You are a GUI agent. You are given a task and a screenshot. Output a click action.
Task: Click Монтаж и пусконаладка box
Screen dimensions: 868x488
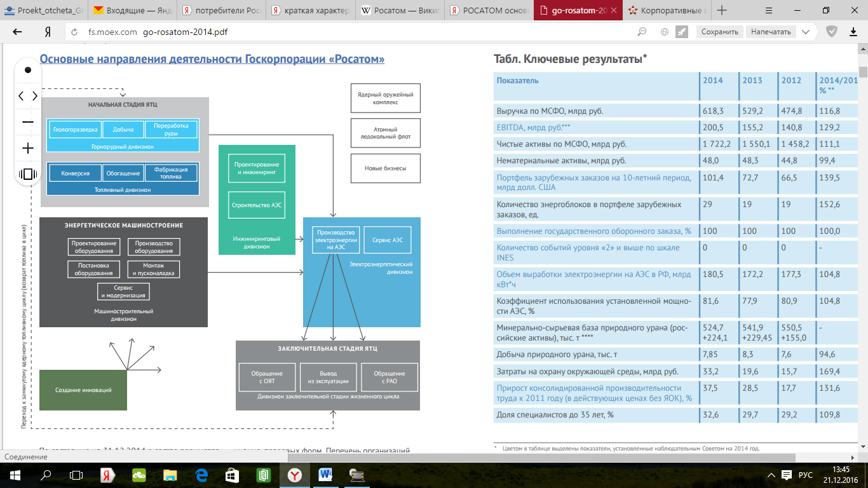pyautogui.click(x=153, y=269)
